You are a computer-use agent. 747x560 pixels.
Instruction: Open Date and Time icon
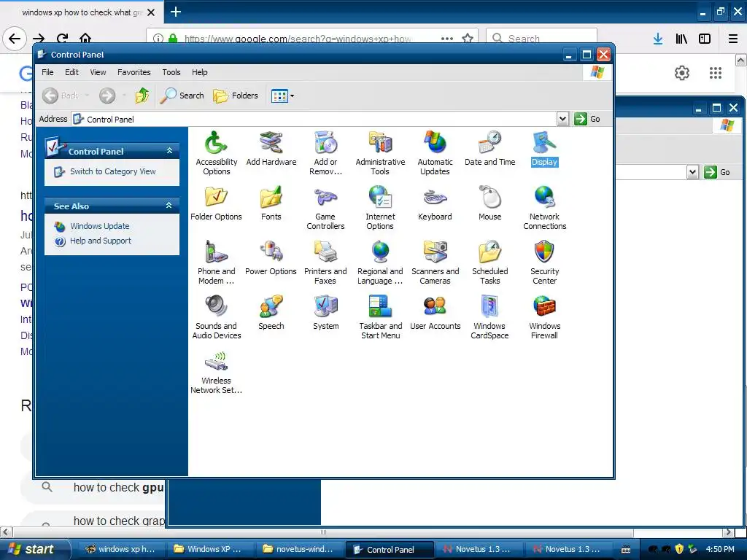(x=489, y=149)
